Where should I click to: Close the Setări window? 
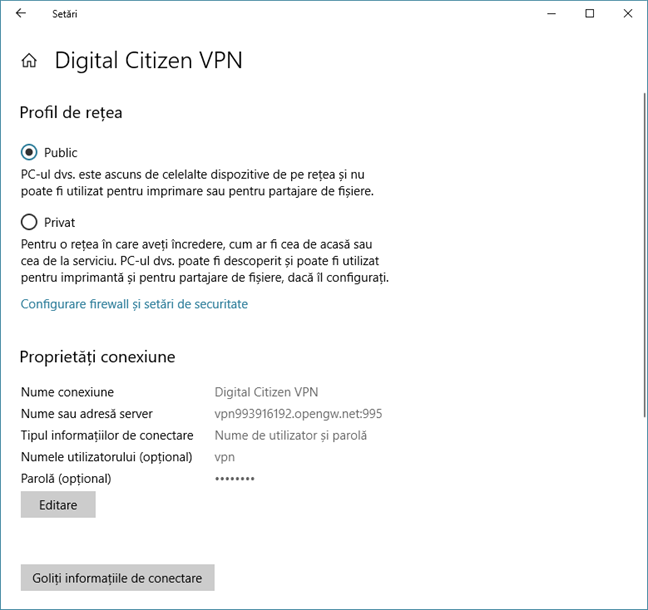point(628,14)
